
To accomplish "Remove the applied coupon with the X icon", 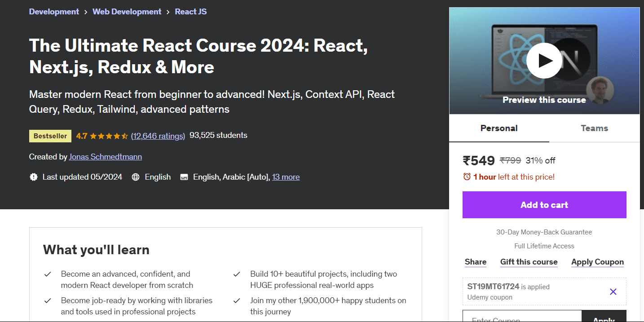I will click(613, 292).
